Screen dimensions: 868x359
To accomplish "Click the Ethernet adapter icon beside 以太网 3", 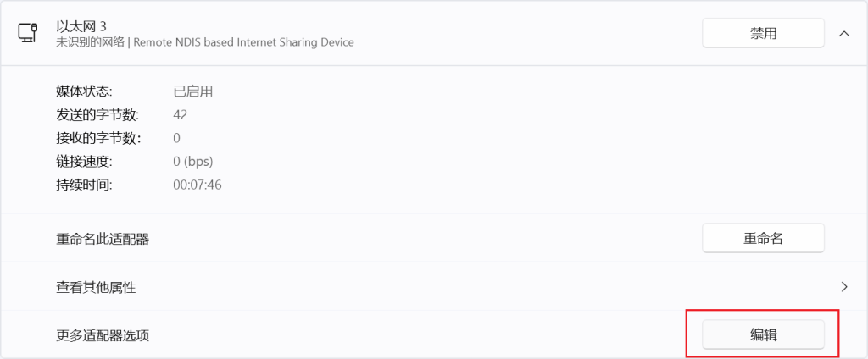I will pos(26,33).
